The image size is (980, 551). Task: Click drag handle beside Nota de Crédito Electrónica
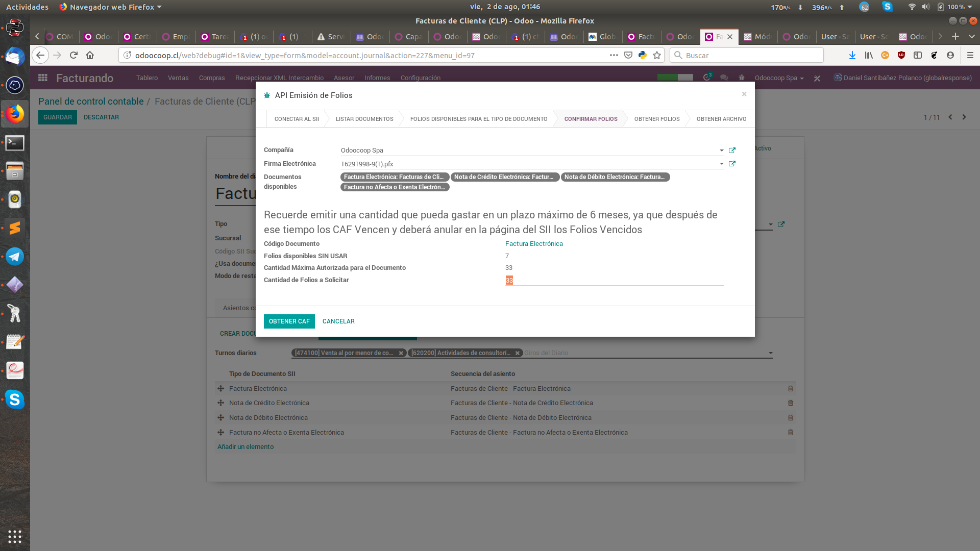[x=220, y=403]
